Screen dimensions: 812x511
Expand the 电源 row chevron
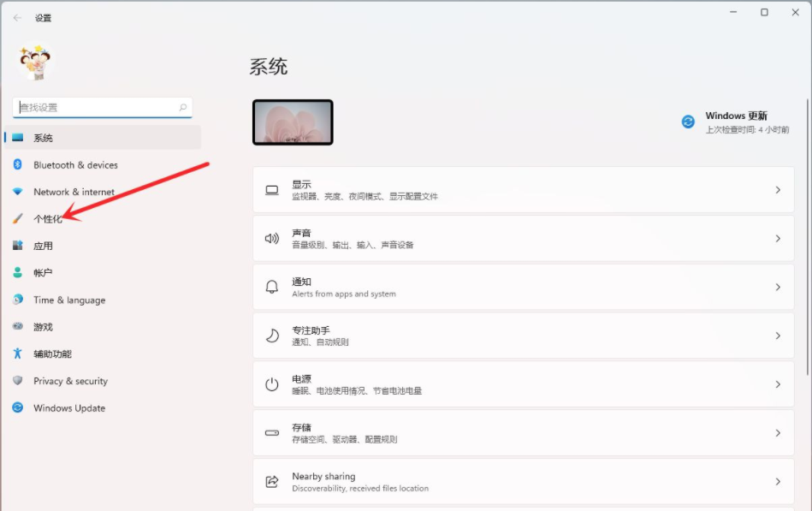click(778, 384)
